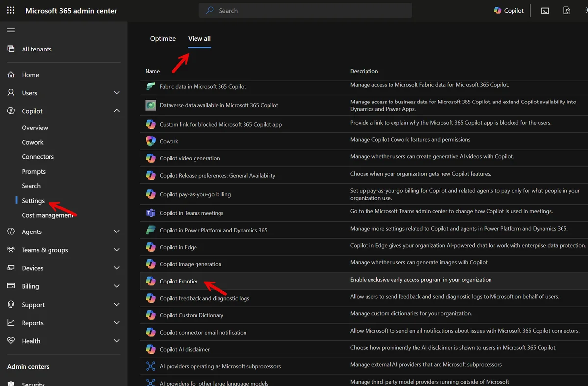This screenshot has width=588, height=386.
Task: Open Custom link for blocked Copilot app
Action: tap(220, 124)
